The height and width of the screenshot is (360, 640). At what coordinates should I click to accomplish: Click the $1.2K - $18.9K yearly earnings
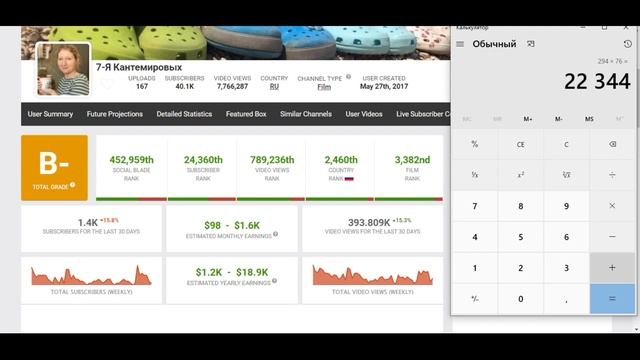(x=232, y=272)
